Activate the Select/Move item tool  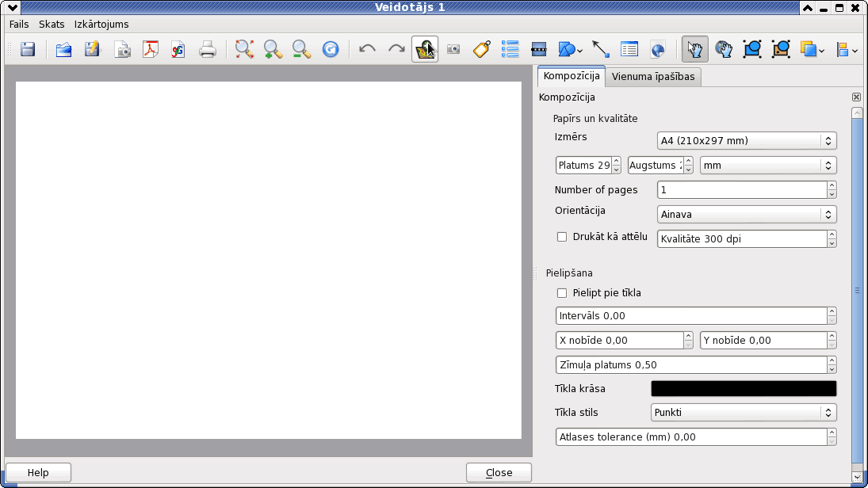[x=694, y=50]
